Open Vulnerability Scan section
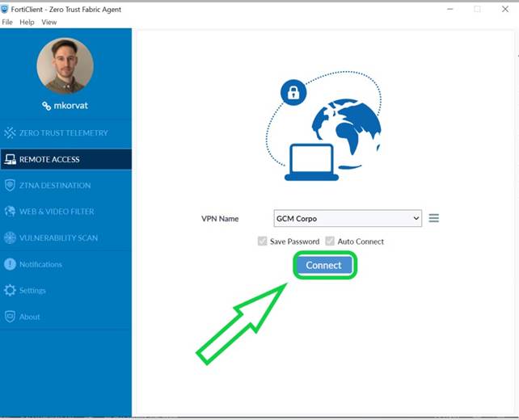Image resolution: width=519 pixels, height=420 pixels. point(65,237)
